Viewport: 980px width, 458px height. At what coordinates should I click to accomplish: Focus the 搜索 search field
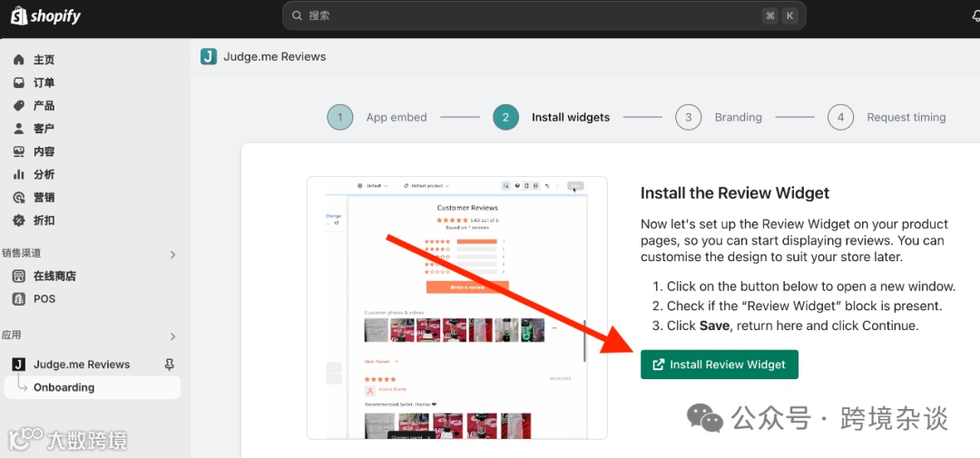544,15
